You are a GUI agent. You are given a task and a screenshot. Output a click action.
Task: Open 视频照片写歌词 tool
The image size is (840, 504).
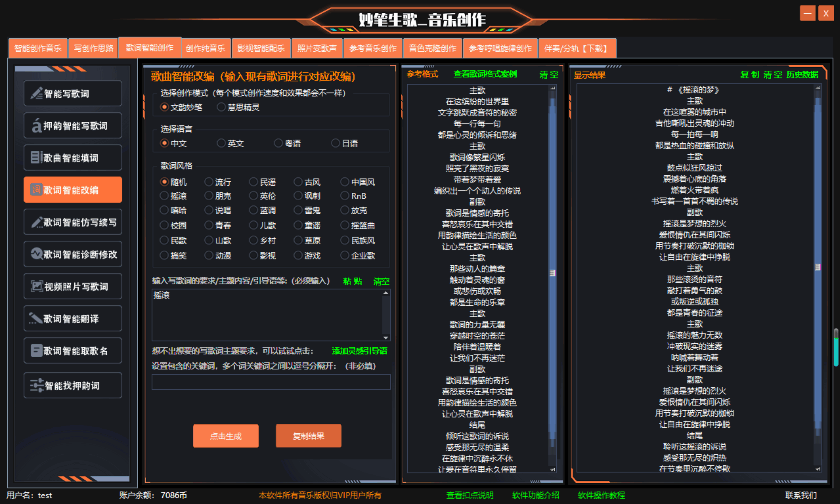tap(72, 286)
